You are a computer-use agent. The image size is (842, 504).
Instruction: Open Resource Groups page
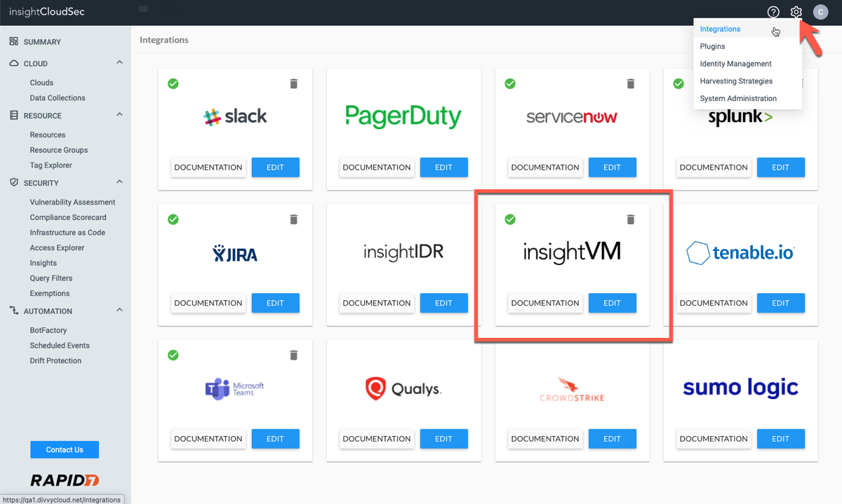pyautogui.click(x=59, y=150)
